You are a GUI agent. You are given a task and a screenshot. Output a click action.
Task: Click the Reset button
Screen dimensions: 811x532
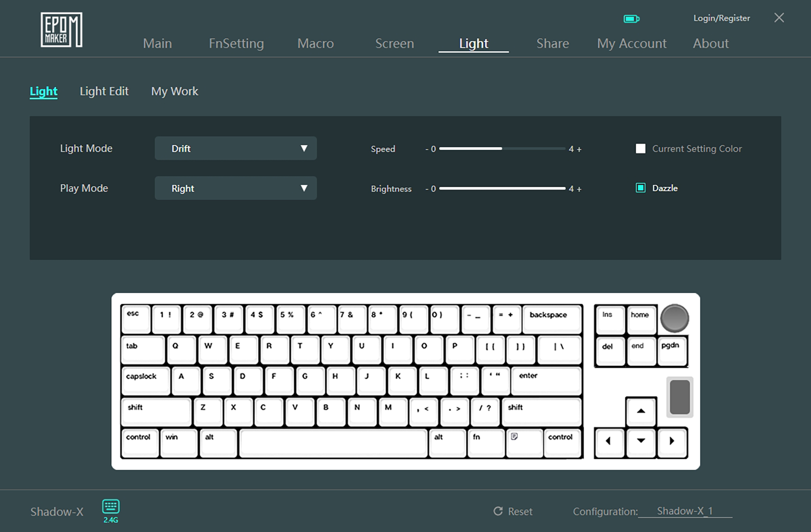pos(513,511)
